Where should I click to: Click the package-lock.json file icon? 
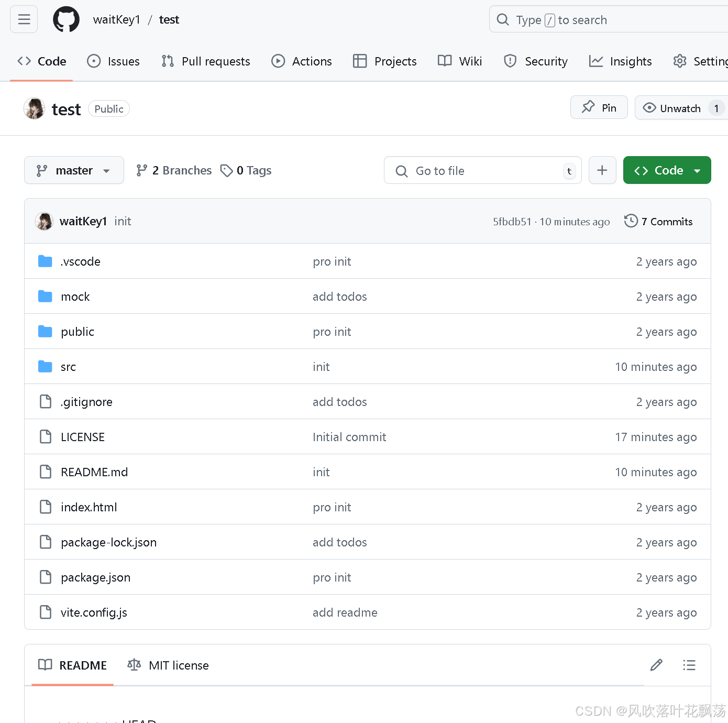[x=46, y=542]
